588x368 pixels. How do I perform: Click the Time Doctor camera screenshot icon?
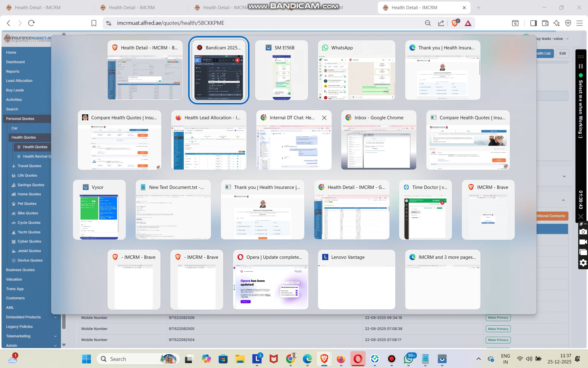(x=583, y=231)
